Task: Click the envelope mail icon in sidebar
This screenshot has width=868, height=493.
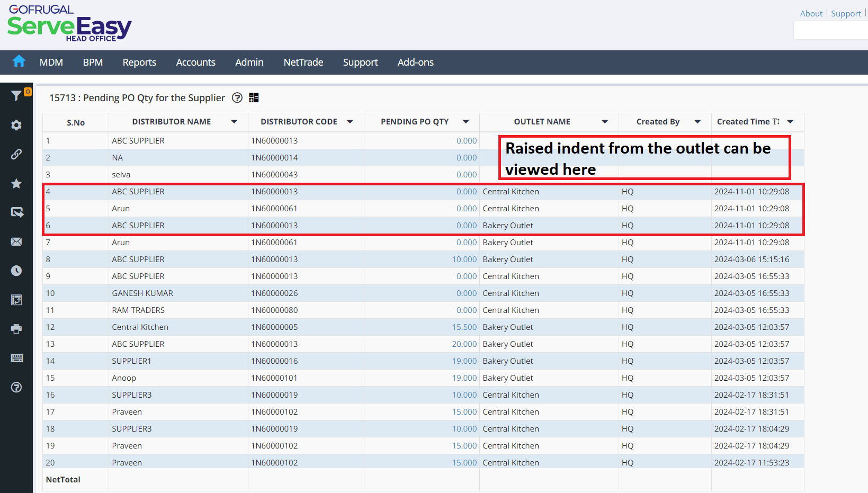Action: coord(16,241)
